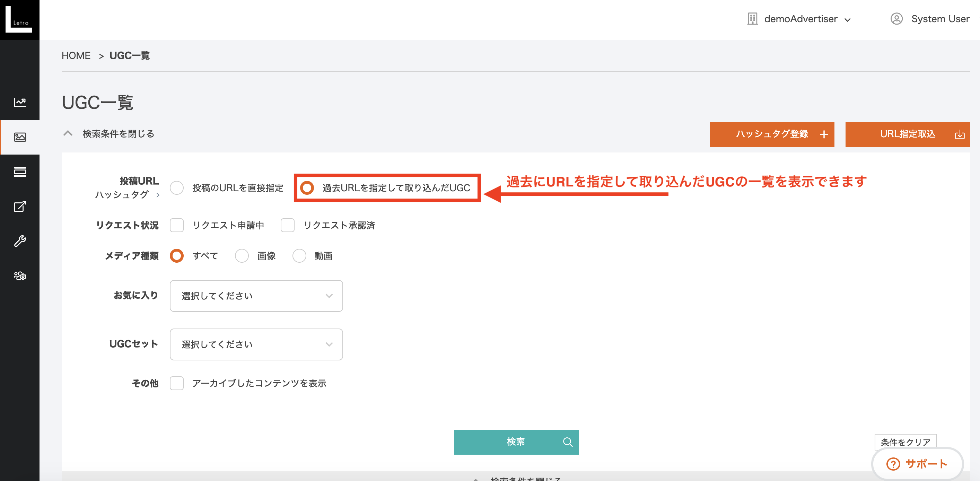This screenshot has height=481, width=980.
Task: Go to HOME breadcrumb link
Action: 76,55
